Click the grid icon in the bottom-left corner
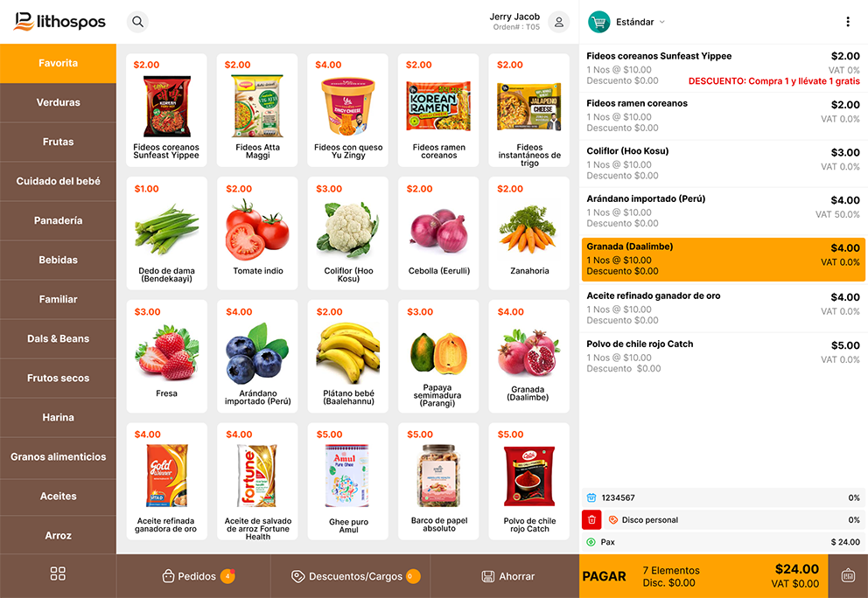 click(58, 574)
